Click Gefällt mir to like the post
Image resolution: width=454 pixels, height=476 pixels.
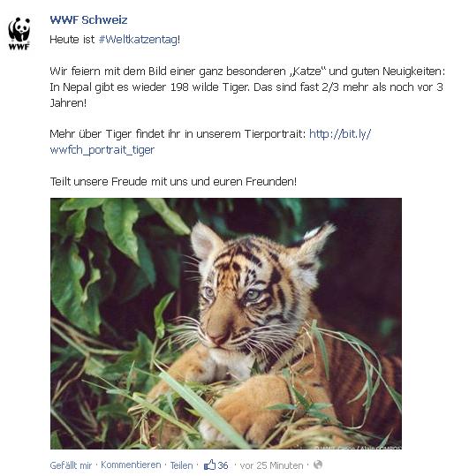click(x=71, y=465)
